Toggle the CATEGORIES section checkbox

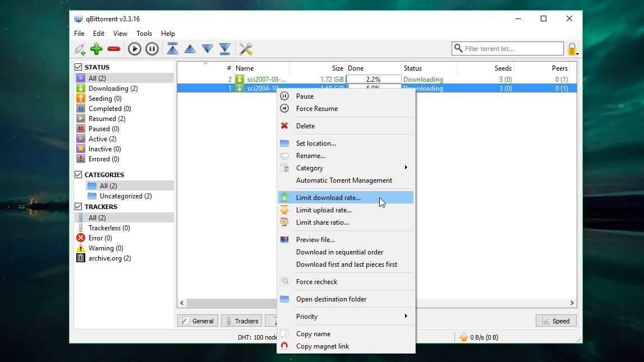pyautogui.click(x=77, y=174)
